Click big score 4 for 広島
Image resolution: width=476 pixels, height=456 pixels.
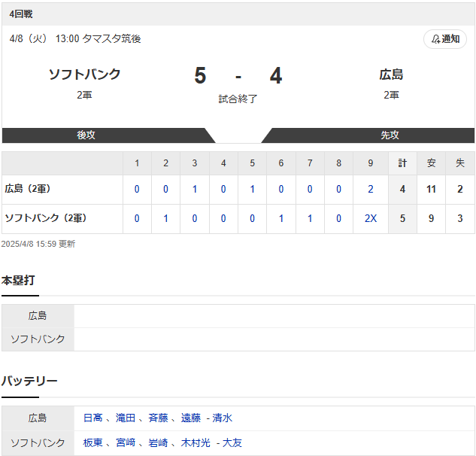click(x=276, y=76)
